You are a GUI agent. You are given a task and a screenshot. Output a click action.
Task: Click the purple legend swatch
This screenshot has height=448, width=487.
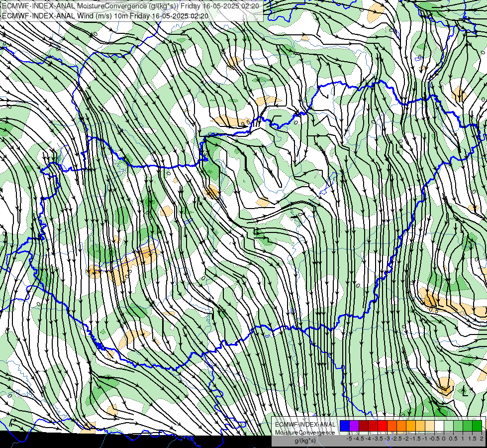[354, 426]
